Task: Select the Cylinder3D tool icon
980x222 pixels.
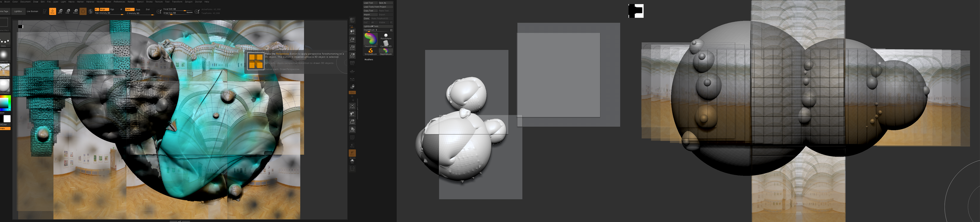Action: (x=386, y=44)
